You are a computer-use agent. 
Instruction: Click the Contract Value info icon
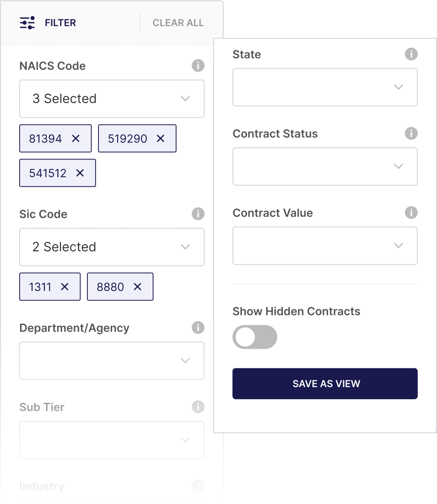[411, 213]
